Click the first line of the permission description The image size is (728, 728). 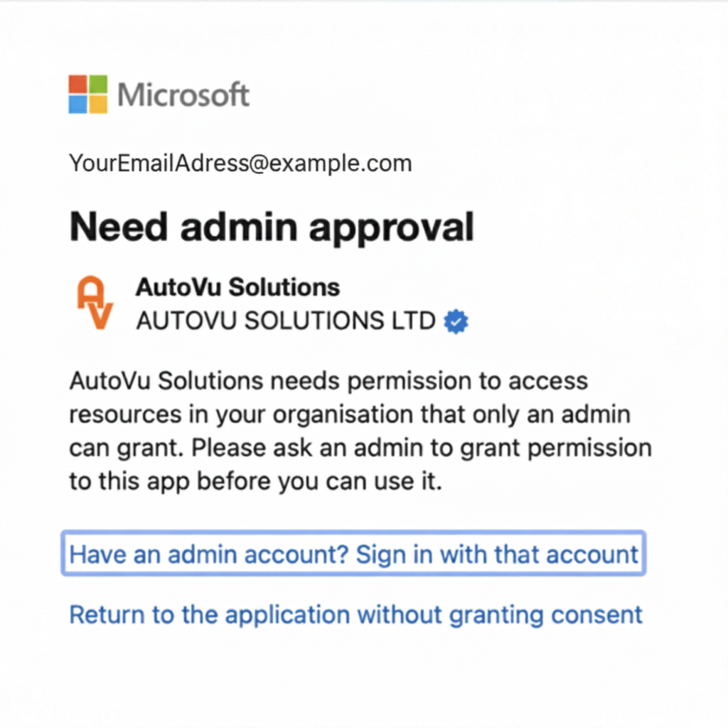328,381
